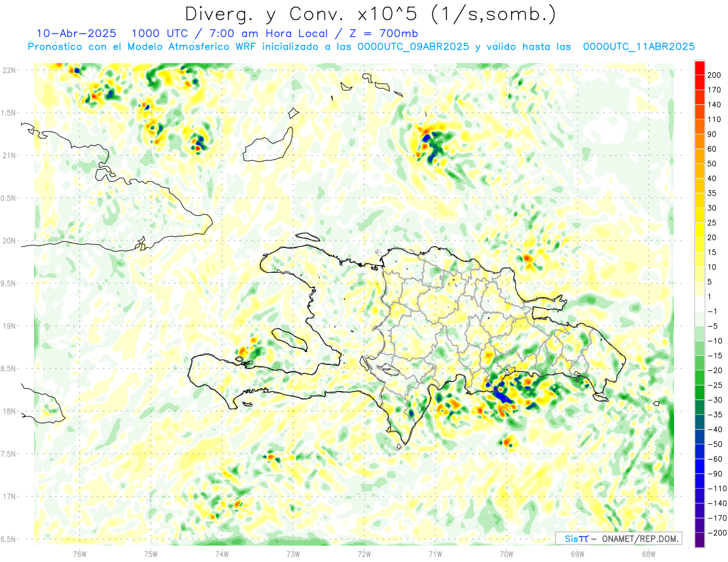Click the color scale value '90'
This screenshot has height=562, width=728.
[x=712, y=135]
